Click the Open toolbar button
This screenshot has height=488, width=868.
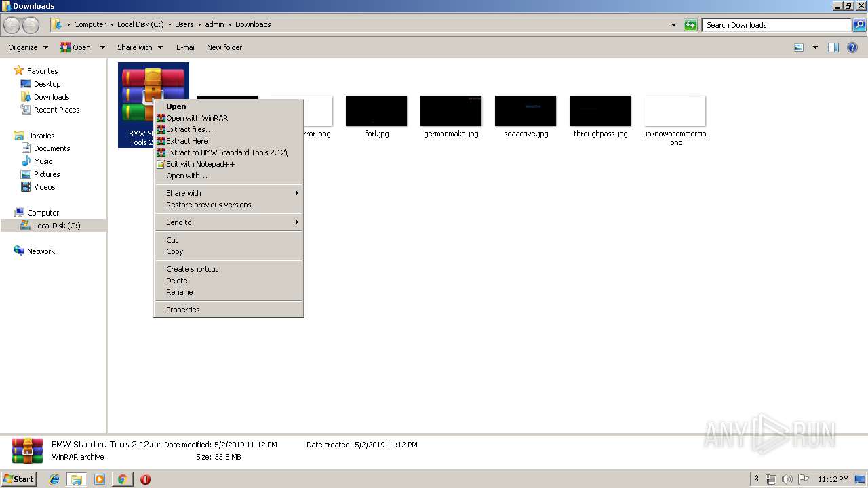pos(75,47)
